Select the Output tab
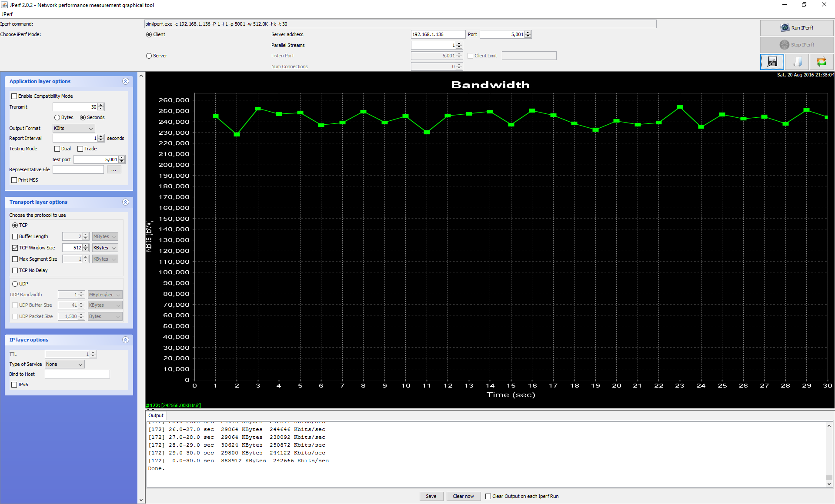 [x=156, y=416]
